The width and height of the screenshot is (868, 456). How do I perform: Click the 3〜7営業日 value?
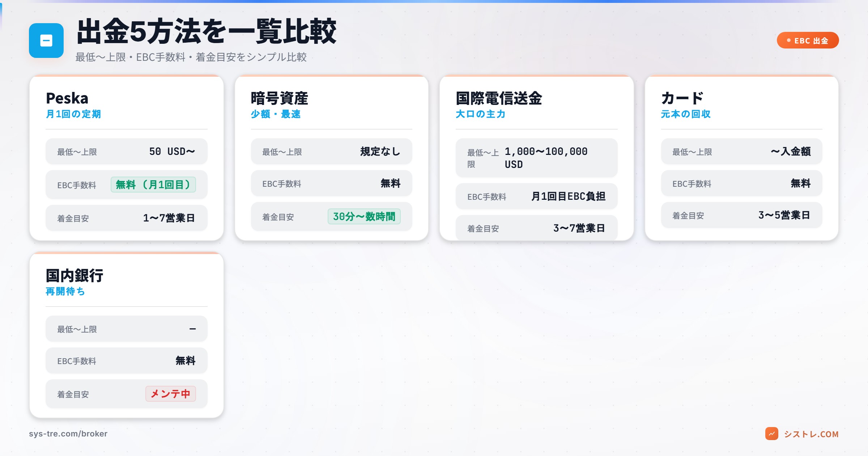click(x=579, y=228)
